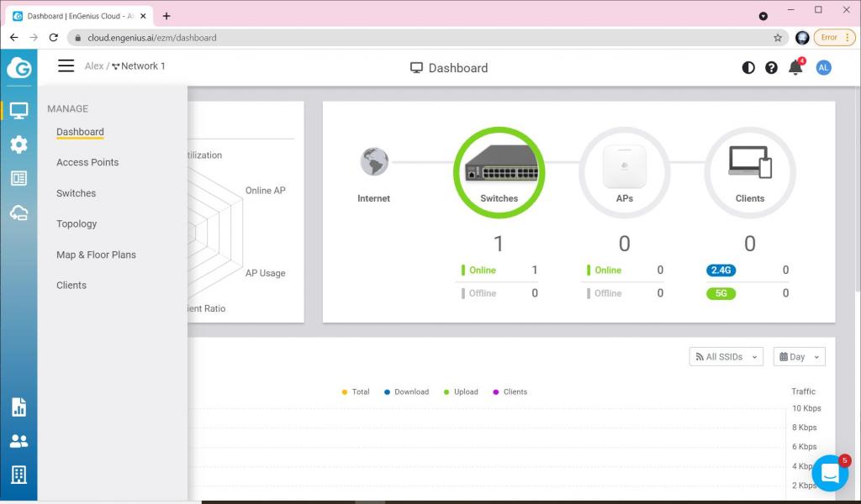
Task: Toggle the Total legend series
Action: tap(356, 391)
